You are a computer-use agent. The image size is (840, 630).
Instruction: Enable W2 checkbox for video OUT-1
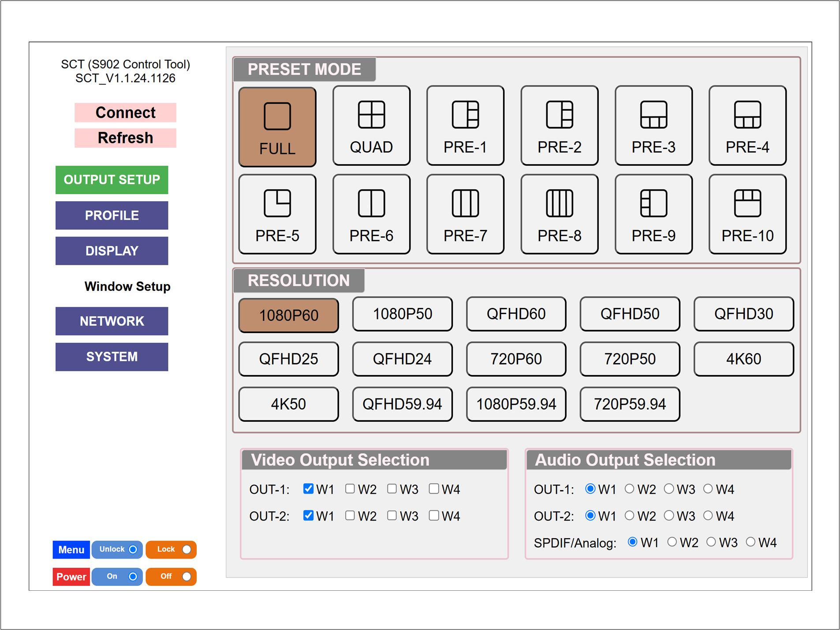[x=350, y=489]
